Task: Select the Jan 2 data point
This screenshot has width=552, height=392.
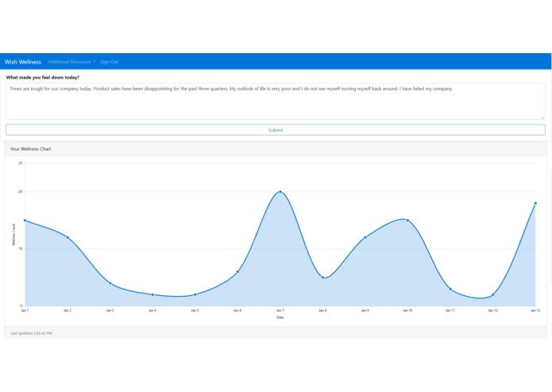Action: [x=68, y=238]
